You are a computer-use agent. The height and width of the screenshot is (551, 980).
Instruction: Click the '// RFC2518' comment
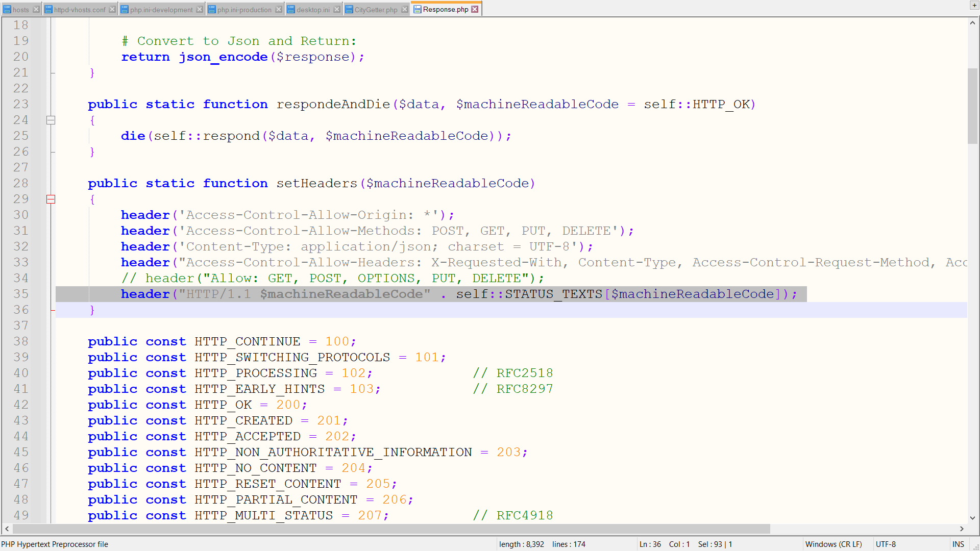coord(513,373)
